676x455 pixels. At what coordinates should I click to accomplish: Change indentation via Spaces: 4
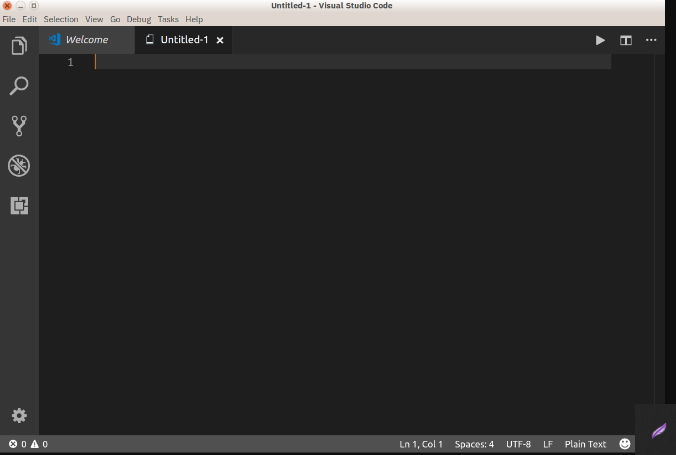(474, 444)
